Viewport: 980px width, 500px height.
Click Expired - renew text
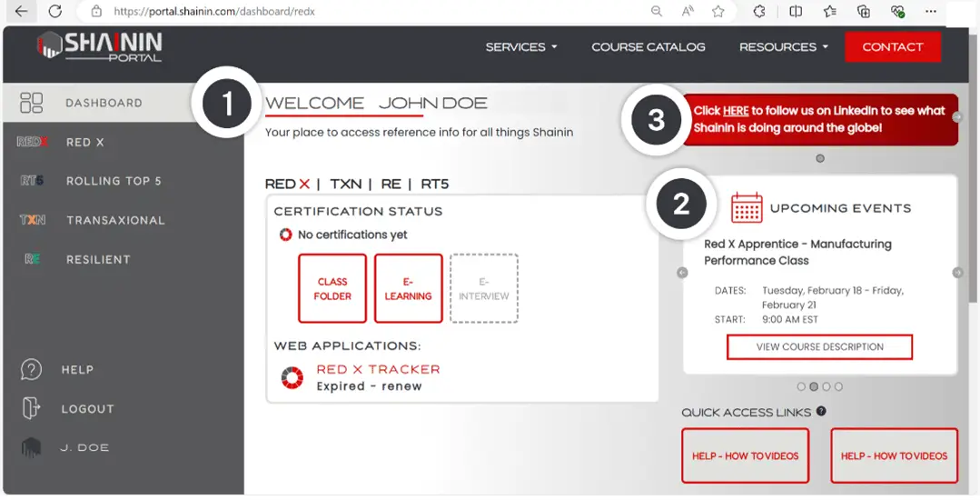[x=369, y=386]
